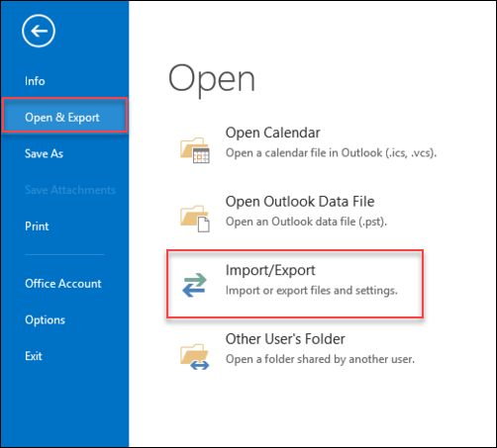Click 'Open a folder shared by another user' text
This screenshot has width=497, height=448.
320,359
